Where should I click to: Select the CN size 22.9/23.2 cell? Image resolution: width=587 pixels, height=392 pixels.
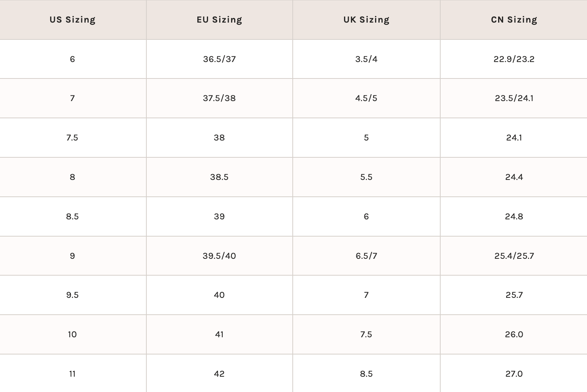point(514,59)
